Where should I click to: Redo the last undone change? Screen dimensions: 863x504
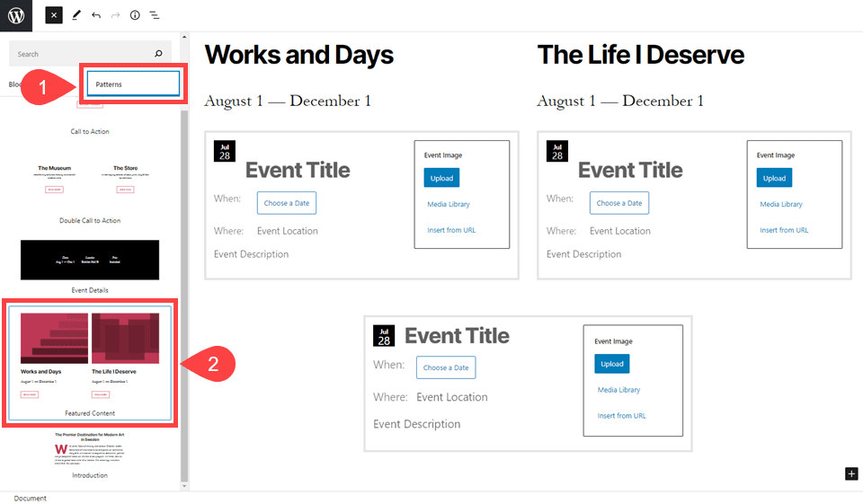point(115,15)
